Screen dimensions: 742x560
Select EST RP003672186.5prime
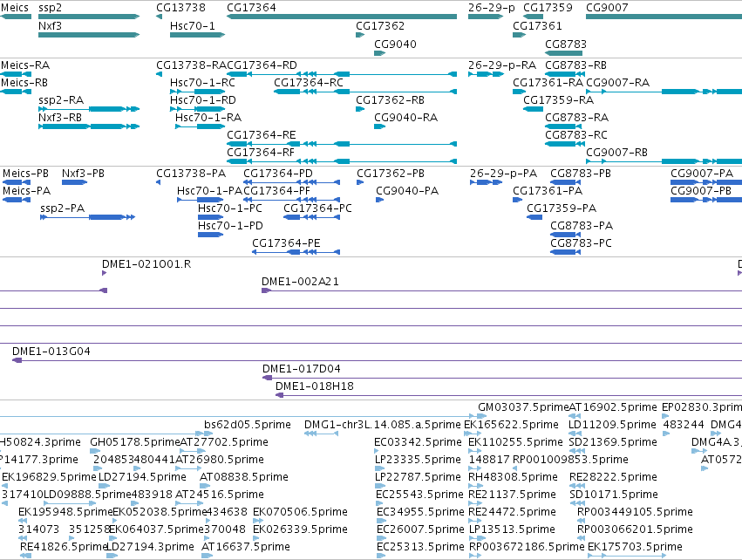pos(527,547)
